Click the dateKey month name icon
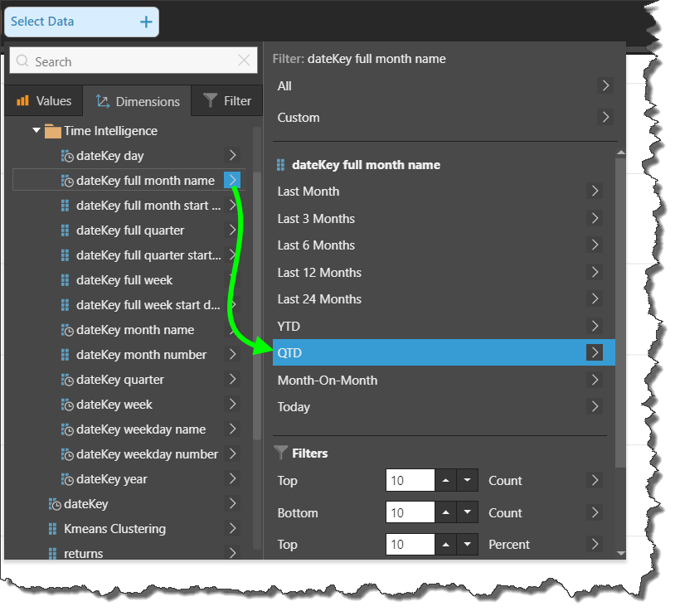The width and height of the screenshot is (680, 616). coord(67,330)
